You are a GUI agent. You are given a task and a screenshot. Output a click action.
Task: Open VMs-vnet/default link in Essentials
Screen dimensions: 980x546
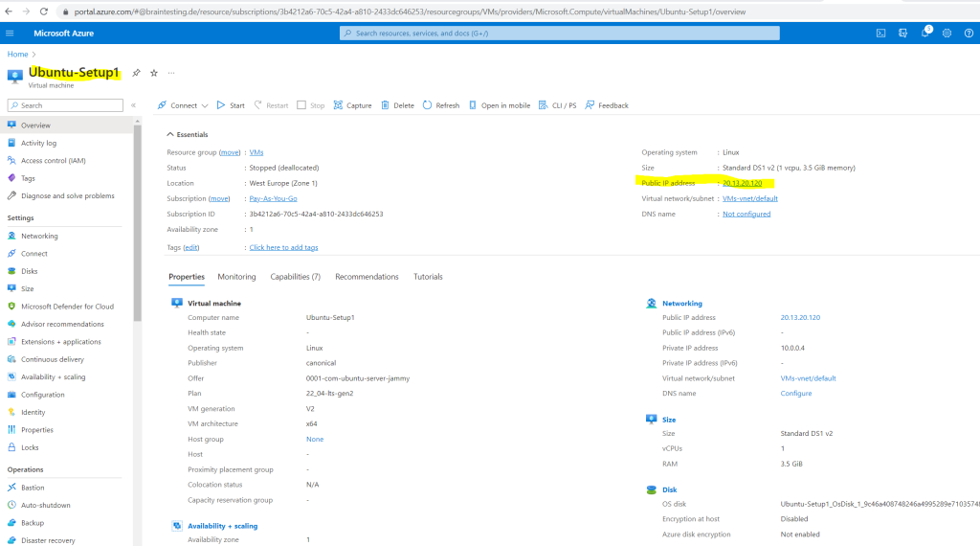coord(750,198)
